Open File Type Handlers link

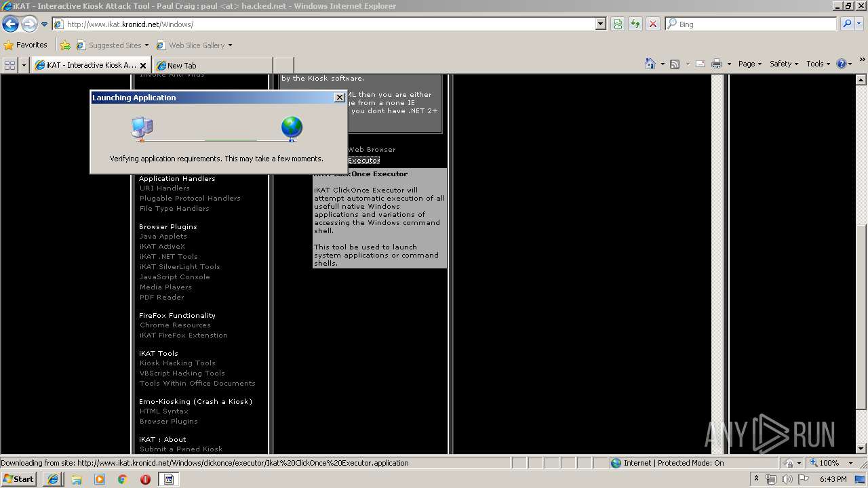pyautogui.click(x=174, y=209)
